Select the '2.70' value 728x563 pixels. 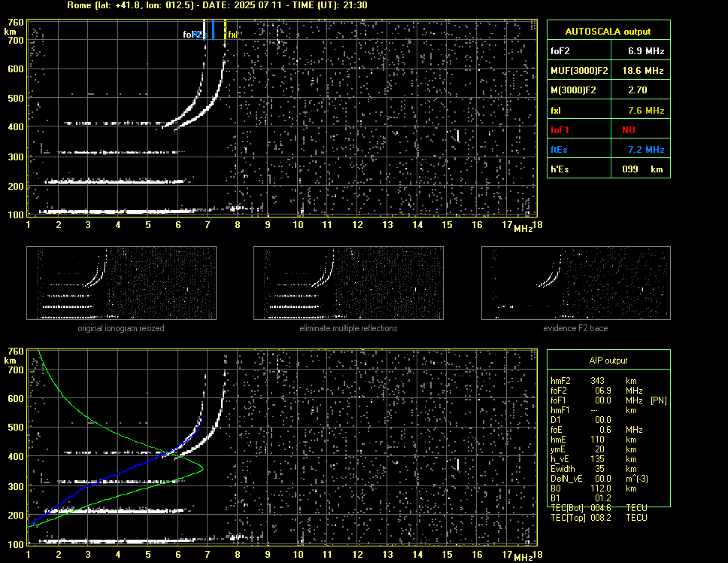638,90
